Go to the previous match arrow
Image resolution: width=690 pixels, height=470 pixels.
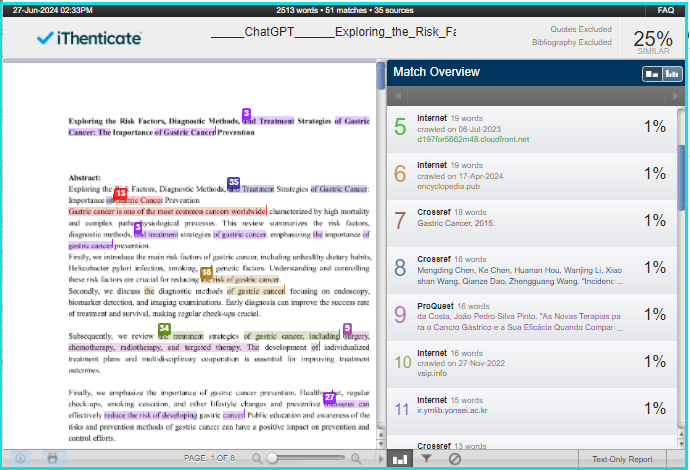click(398, 96)
